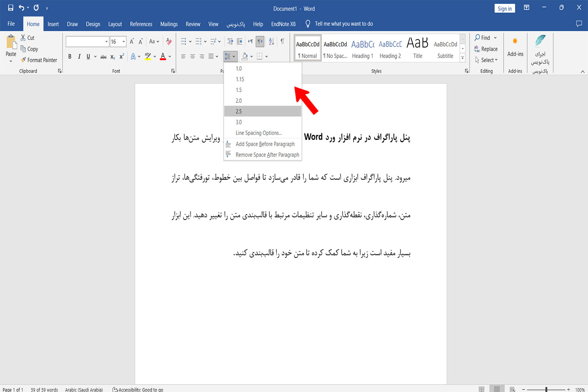Toggle Italic formatting
This screenshot has height=392, width=588.
coord(79,57)
